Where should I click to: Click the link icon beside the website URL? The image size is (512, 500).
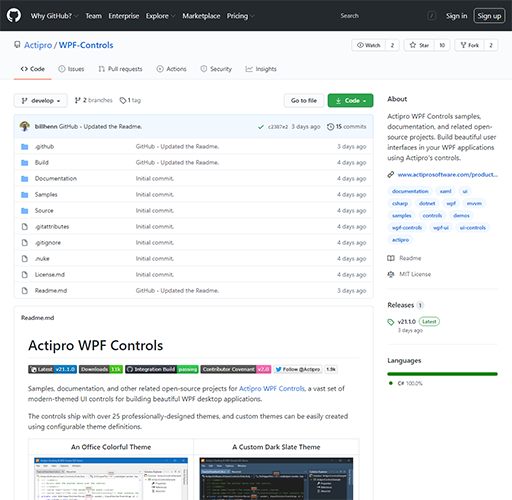pyautogui.click(x=391, y=174)
